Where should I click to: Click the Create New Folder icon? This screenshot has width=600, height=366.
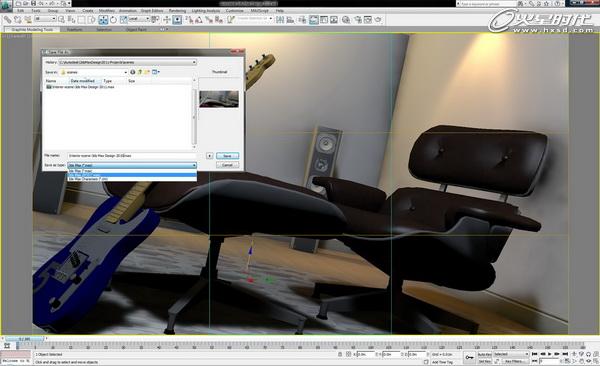tap(147, 72)
